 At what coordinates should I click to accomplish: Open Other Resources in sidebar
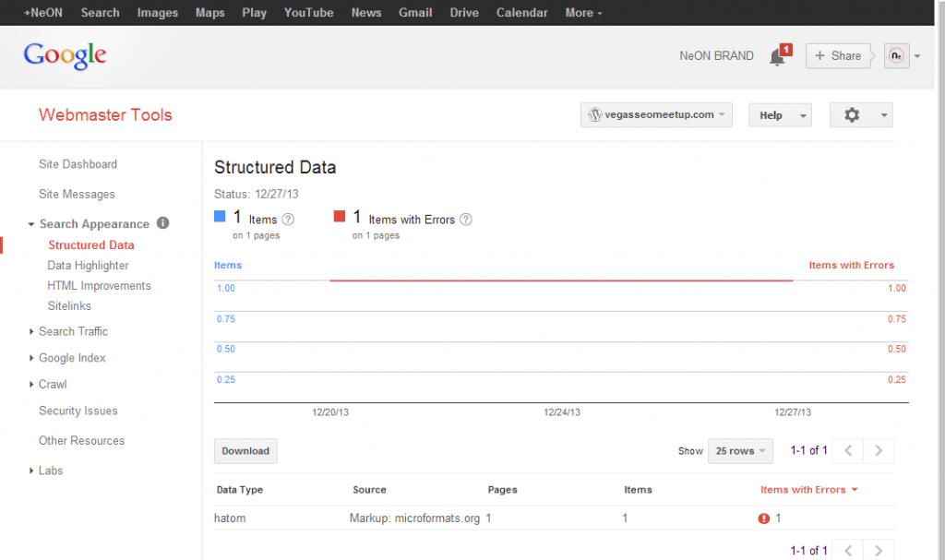81,441
